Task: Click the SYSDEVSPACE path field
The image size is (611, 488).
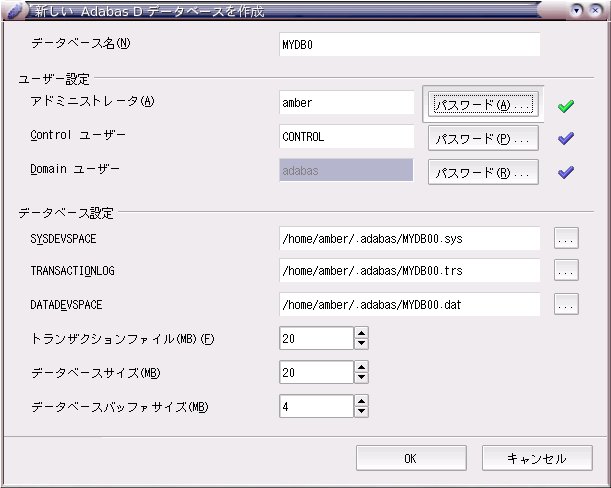Action: 410,238
